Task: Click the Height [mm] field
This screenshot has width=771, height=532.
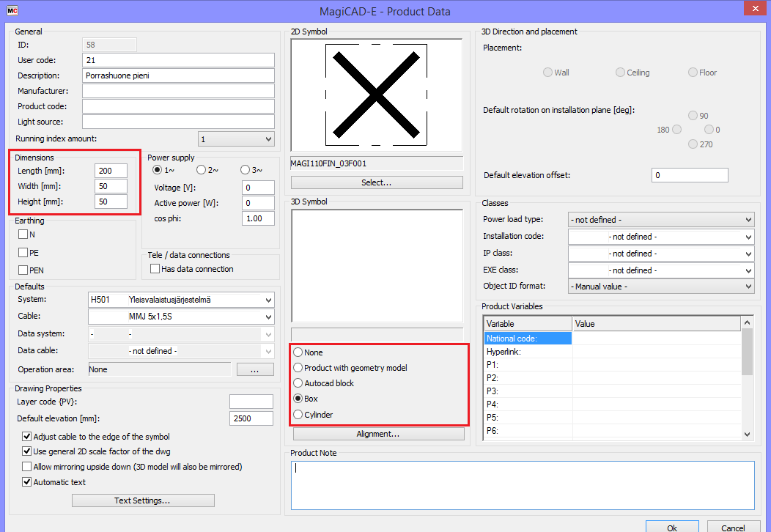Action: pos(111,201)
